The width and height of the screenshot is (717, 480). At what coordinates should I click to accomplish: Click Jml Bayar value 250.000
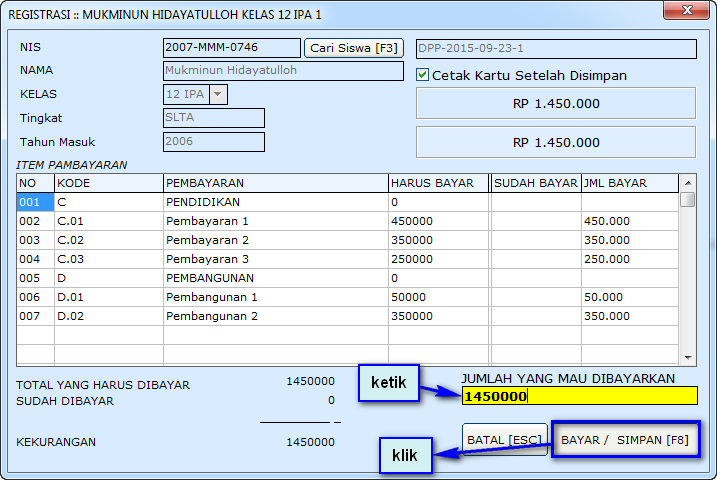630,259
